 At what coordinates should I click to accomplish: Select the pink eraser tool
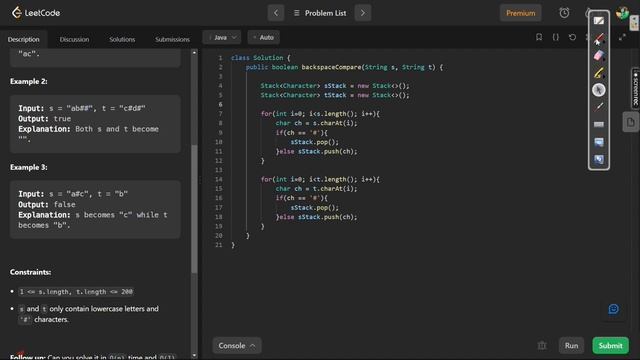coord(599,56)
